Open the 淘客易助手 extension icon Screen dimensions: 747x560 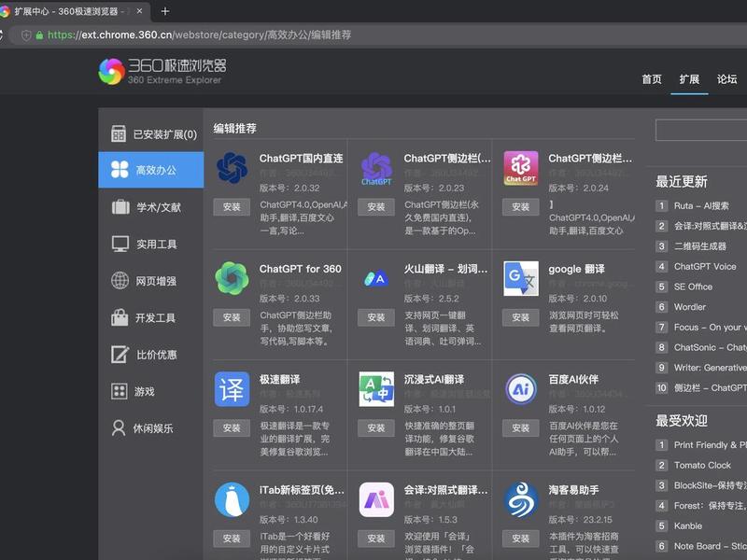point(521,499)
